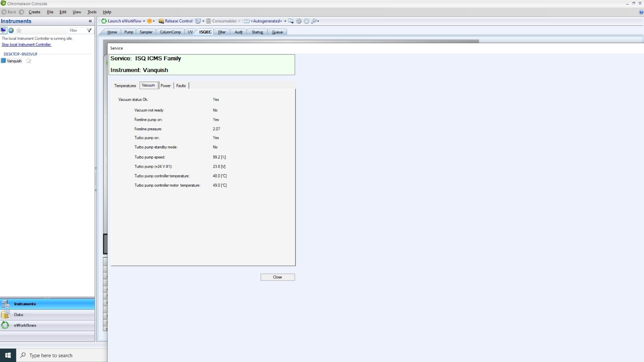The width and height of the screenshot is (644, 362).
Task: Click the Close button in Service dialog
Action: point(277,277)
